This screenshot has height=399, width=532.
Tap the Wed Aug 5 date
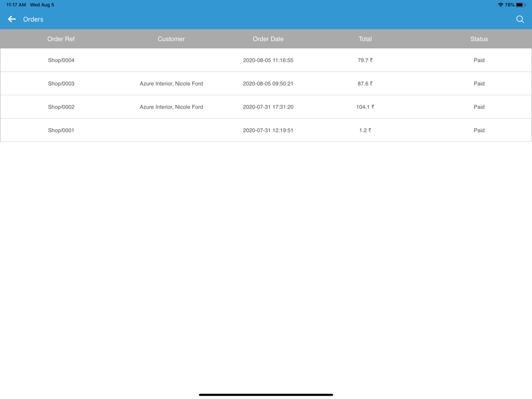(x=42, y=5)
